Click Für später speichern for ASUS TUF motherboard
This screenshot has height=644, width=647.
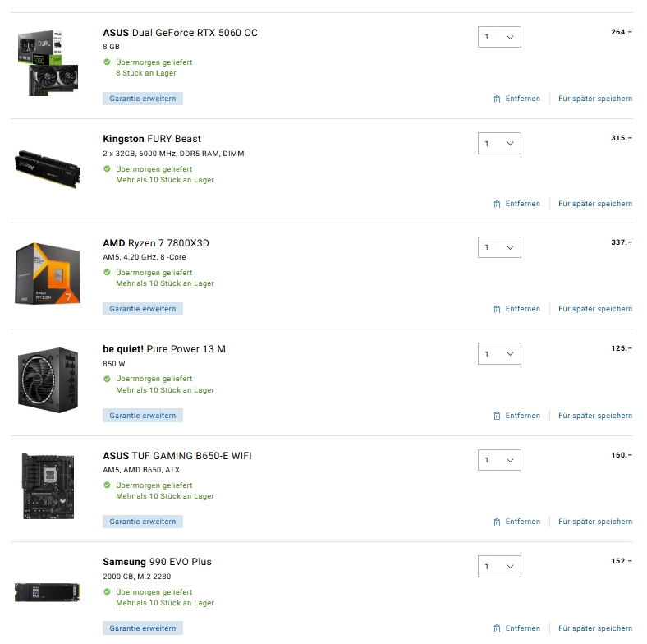pos(595,522)
